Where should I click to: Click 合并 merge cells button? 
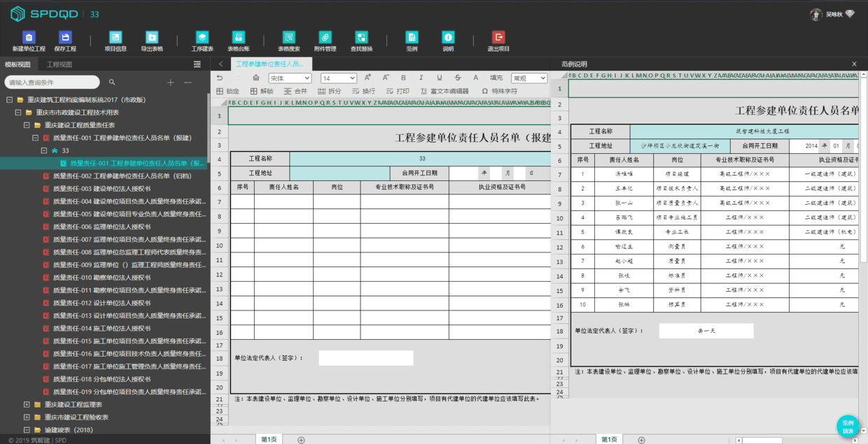[x=295, y=91]
